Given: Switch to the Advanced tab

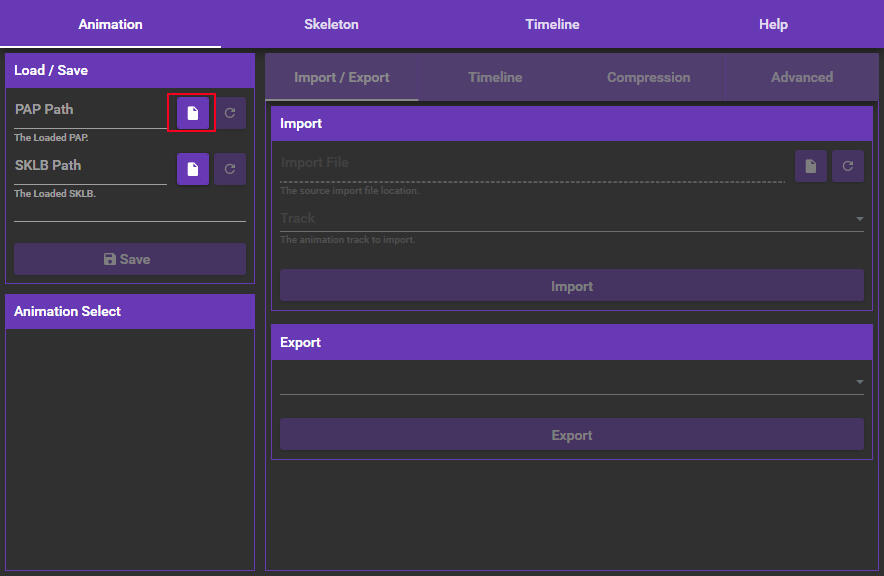Looking at the screenshot, I should pyautogui.click(x=801, y=77).
